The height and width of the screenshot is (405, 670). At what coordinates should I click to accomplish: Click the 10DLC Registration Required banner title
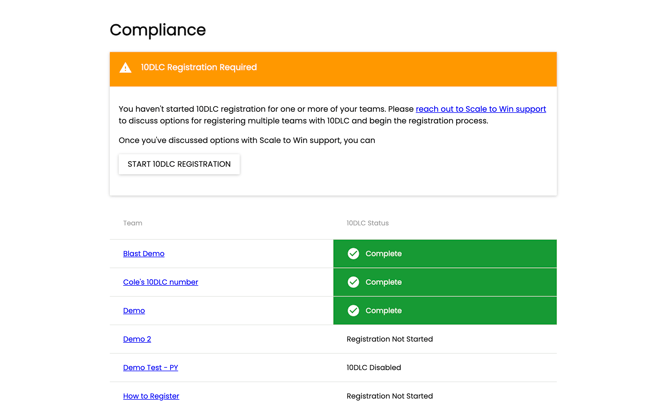click(x=199, y=68)
